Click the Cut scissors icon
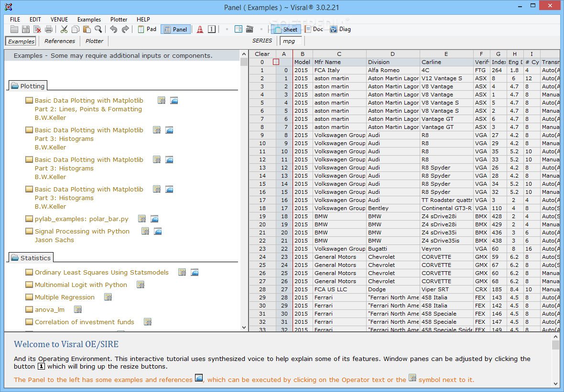564x392 pixels. [64, 30]
